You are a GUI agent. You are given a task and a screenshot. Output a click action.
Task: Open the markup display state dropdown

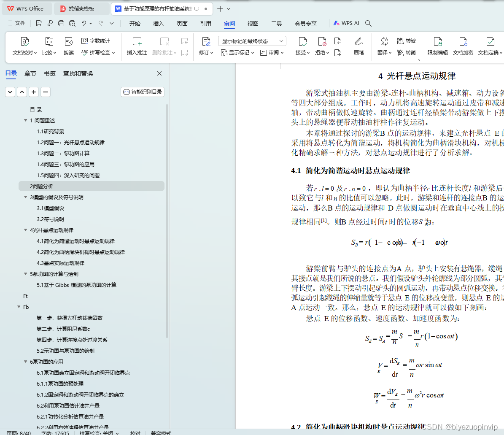coord(252,41)
